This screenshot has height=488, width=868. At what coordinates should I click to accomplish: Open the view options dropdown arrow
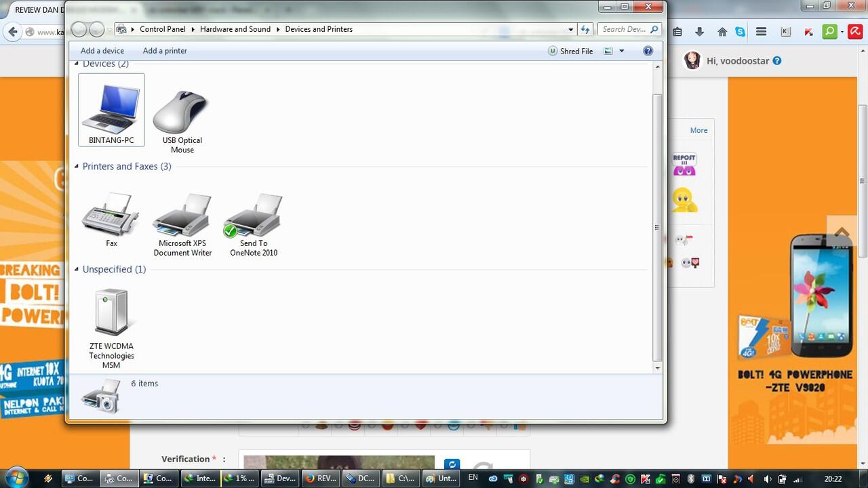621,51
